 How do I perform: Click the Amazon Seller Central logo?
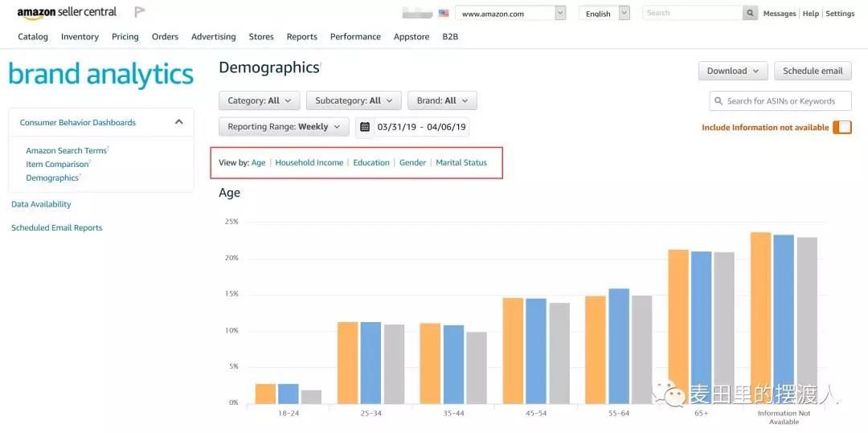point(67,12)
